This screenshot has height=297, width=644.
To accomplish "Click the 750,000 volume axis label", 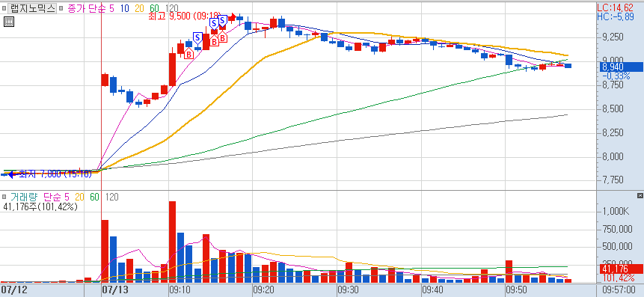I will tap(617, 229).
